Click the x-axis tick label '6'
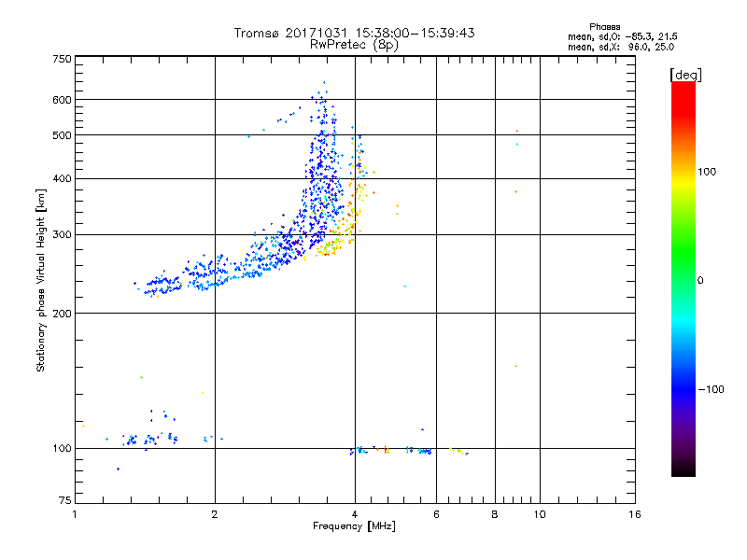The height and width of the screenshot is (560, 747). (x=436, y=514)
